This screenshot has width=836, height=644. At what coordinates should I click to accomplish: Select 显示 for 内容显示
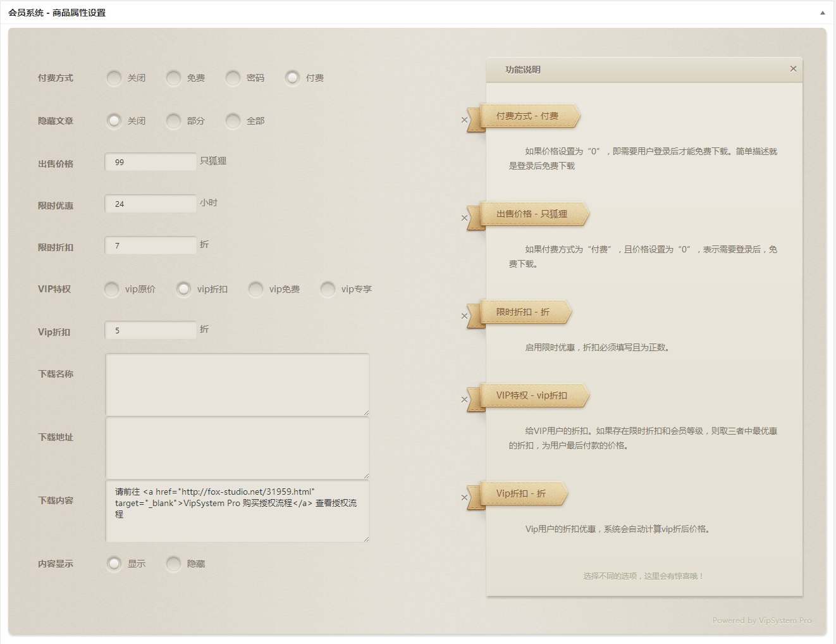click(114, 564)
